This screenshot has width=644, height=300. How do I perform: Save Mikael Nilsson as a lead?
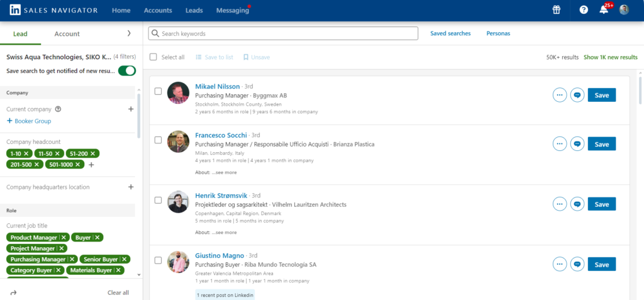click(602, 95)
